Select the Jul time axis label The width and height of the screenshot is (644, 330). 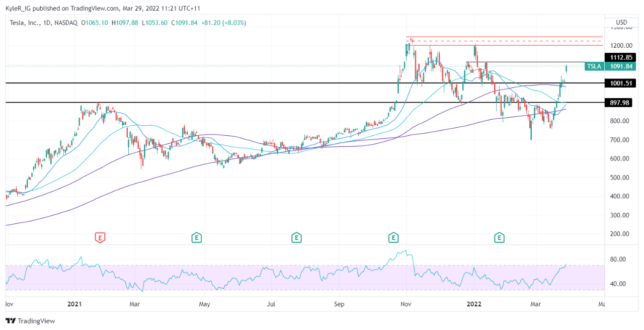pyautogui.click(x=271, y=304)
